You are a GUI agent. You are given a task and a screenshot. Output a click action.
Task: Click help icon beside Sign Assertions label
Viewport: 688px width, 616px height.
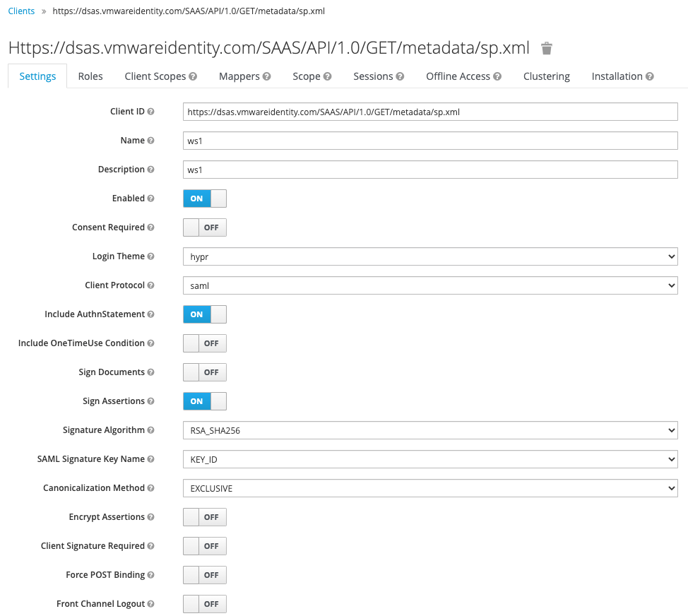point(150,401)
